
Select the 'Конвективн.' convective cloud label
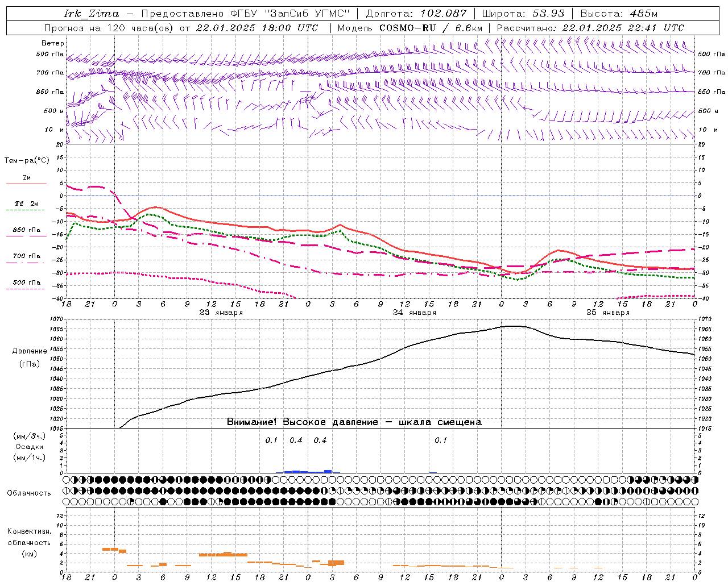[x=29, y=531]
